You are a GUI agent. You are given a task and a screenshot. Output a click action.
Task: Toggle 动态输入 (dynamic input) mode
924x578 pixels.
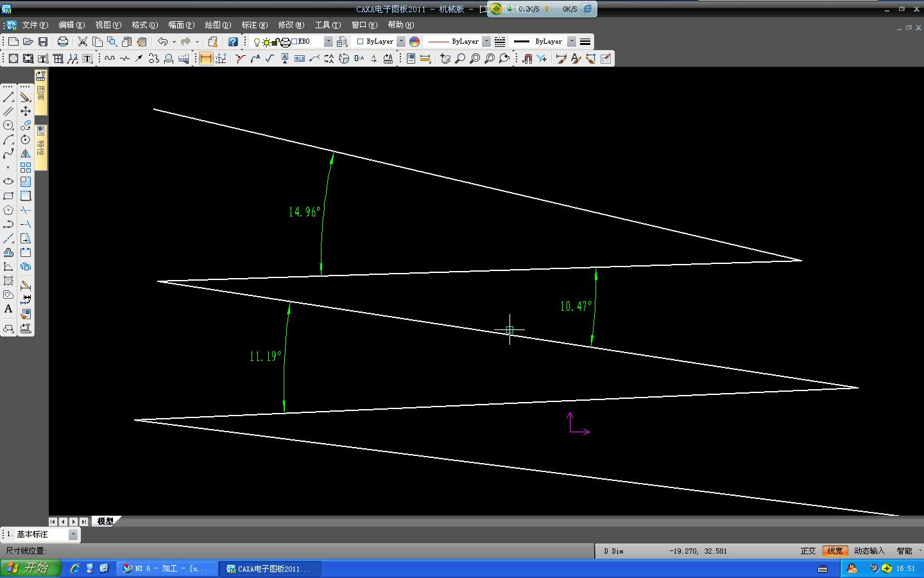(x=869, y=551)
